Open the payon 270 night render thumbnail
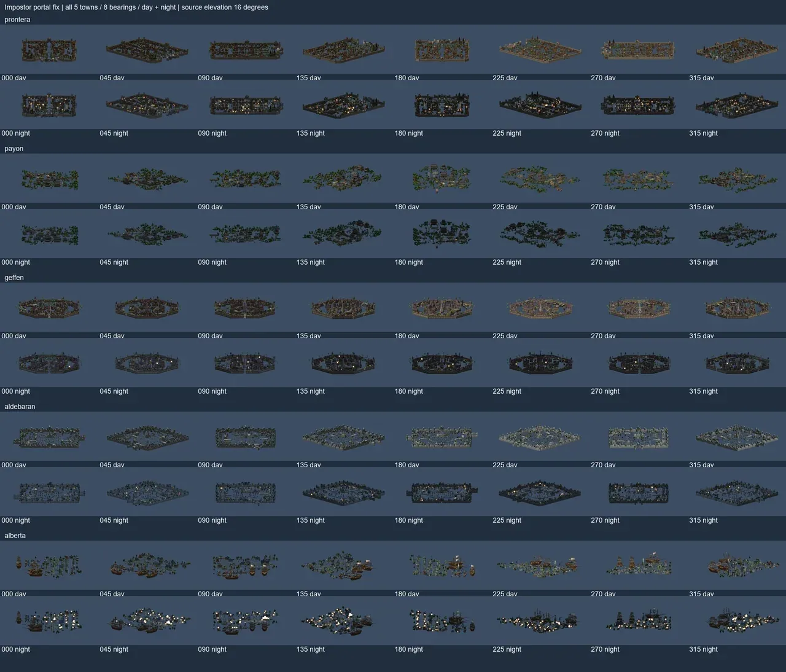This screenshot has height=672, width=786. tap(639, 233)
